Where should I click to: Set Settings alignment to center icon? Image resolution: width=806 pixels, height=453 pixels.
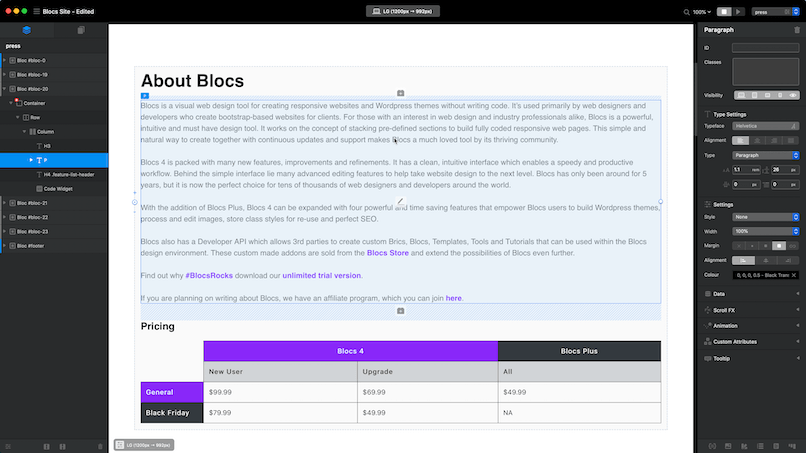[766, 261]
